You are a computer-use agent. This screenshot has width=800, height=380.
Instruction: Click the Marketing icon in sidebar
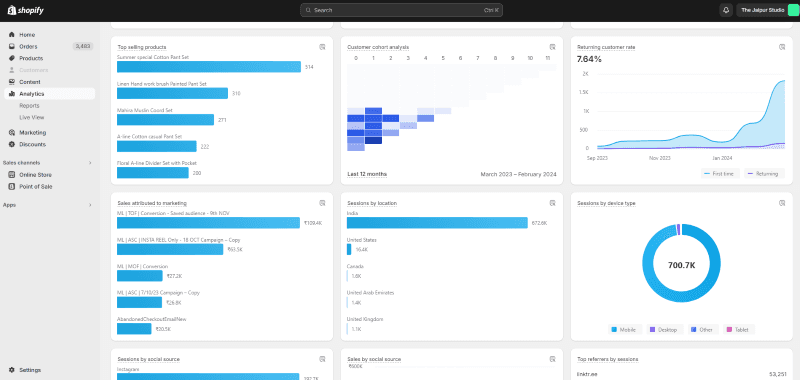tap(12, 133)
